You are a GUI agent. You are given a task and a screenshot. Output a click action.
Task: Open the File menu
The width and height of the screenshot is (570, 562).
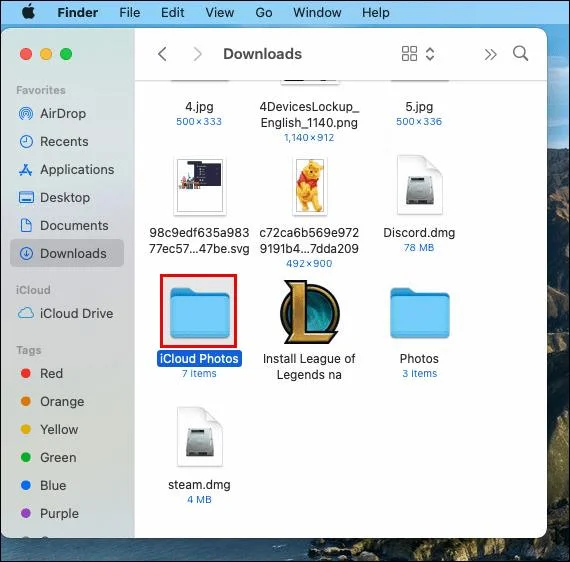(129, 13)
